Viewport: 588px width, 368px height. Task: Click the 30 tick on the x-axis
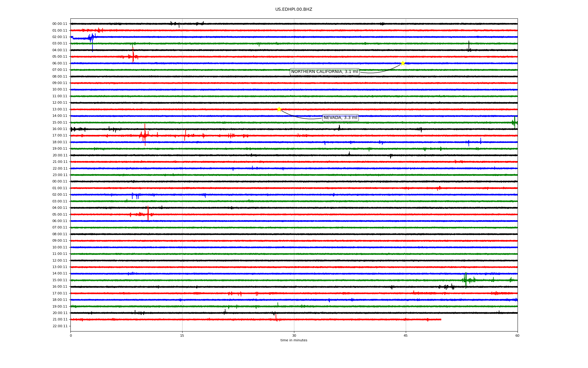click(294, 335)
